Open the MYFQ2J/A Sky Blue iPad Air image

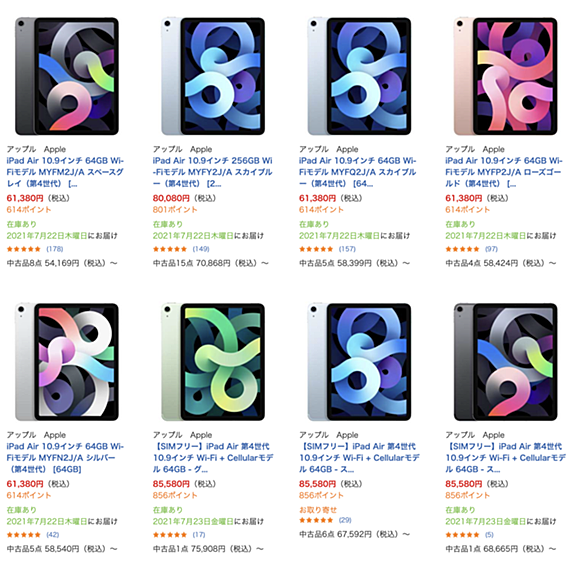click(359, 76)
